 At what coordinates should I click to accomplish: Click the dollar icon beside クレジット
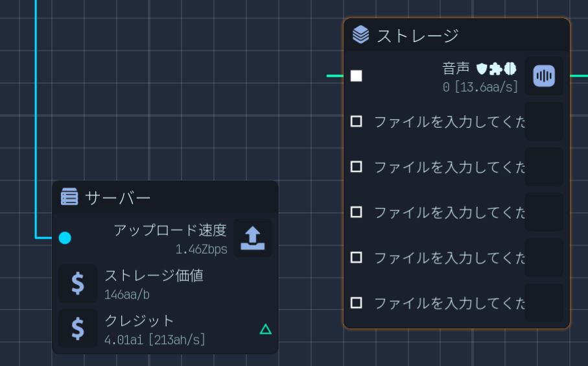click(77, 328)
